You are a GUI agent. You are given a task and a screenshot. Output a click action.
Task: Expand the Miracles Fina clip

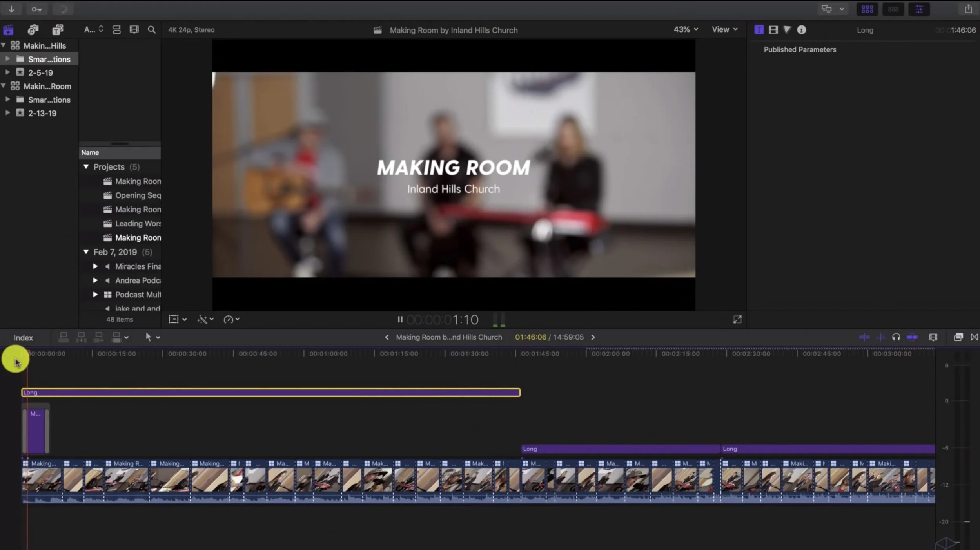pos(95,266)
